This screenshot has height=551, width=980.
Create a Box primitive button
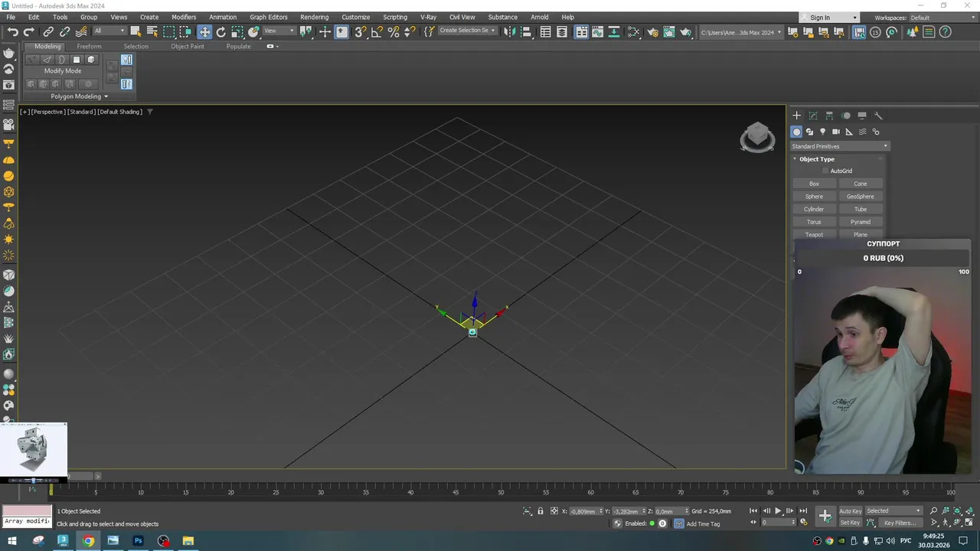click(x=814, y=184)
